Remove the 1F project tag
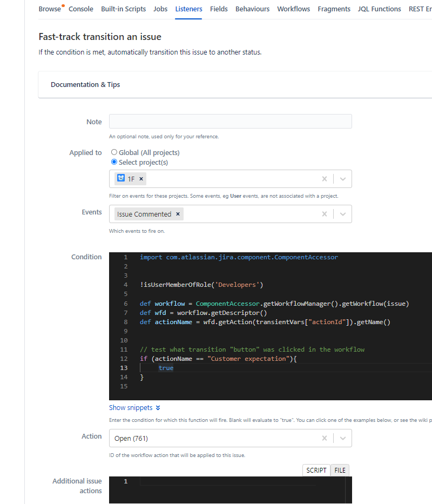This screenshot has height=504, width=432. point(141,179)
